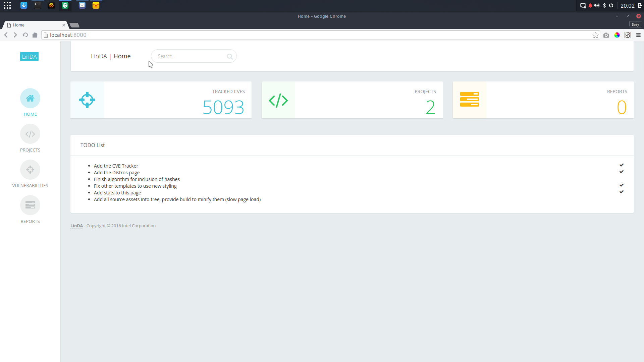Open the Chrome hamburger menu
The width and height of the screenshot is (644, 362).
638,35
